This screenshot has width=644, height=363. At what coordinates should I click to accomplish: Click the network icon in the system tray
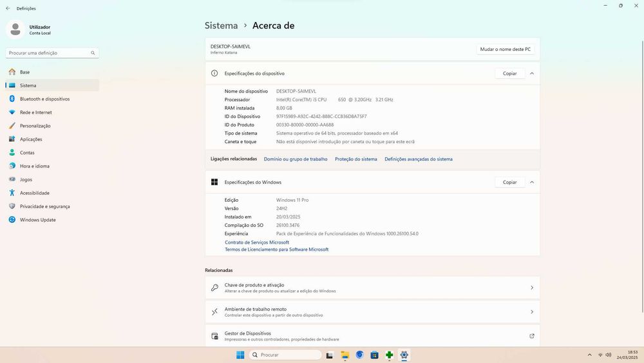600,355
